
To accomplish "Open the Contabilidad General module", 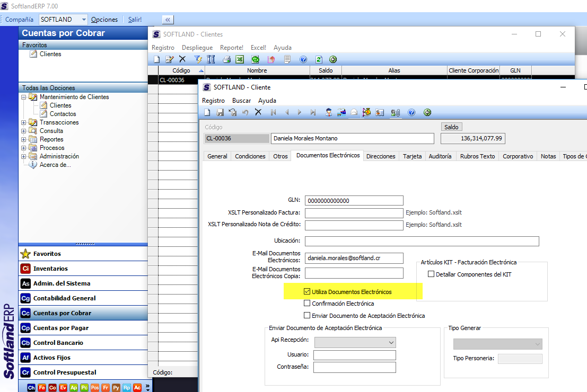I will (x=83, y=298).
